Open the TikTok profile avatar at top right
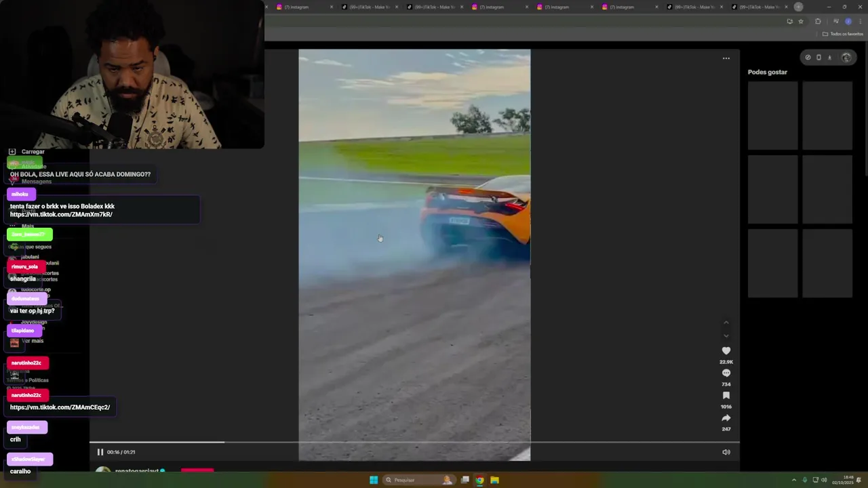The width and height of the screenshot is (868, 488). 846,58
